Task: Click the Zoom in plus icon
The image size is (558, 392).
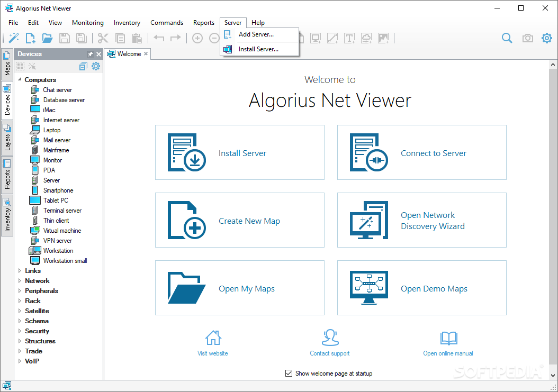Action: [x=197, y=38]
